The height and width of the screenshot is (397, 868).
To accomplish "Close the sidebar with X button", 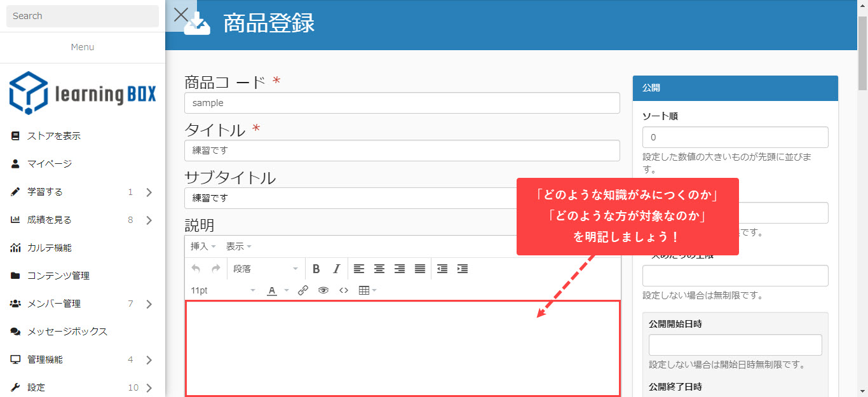I will pos(181,15).
